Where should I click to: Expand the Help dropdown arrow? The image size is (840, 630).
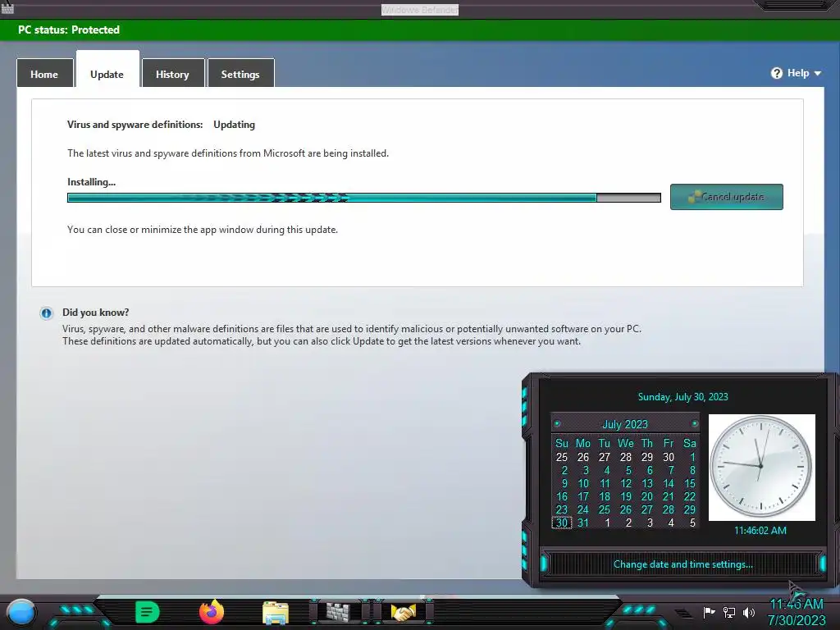(818, 73)
